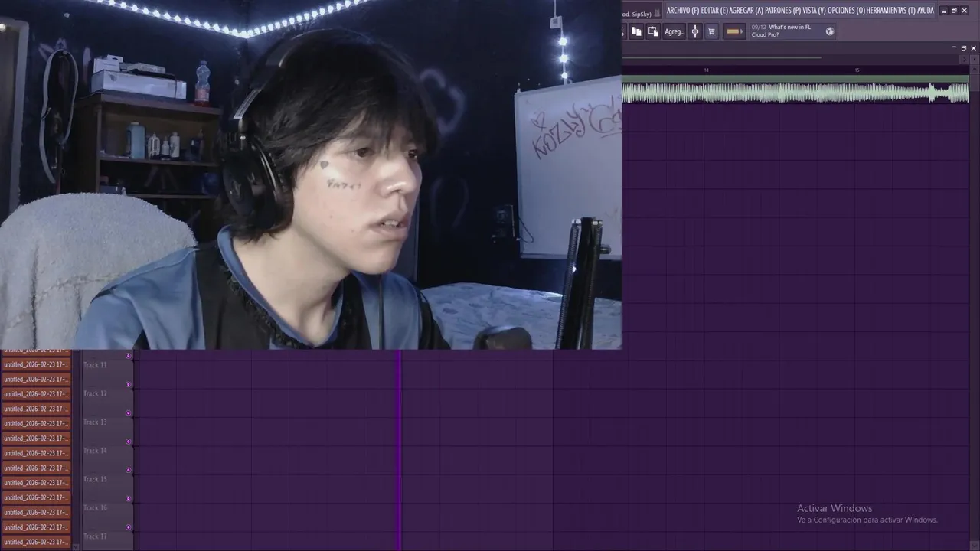The height and width of the screenshot is (551, 980).
Task: Click the paste clipboard icon in the toolbar
Action: tap(653, 31)
